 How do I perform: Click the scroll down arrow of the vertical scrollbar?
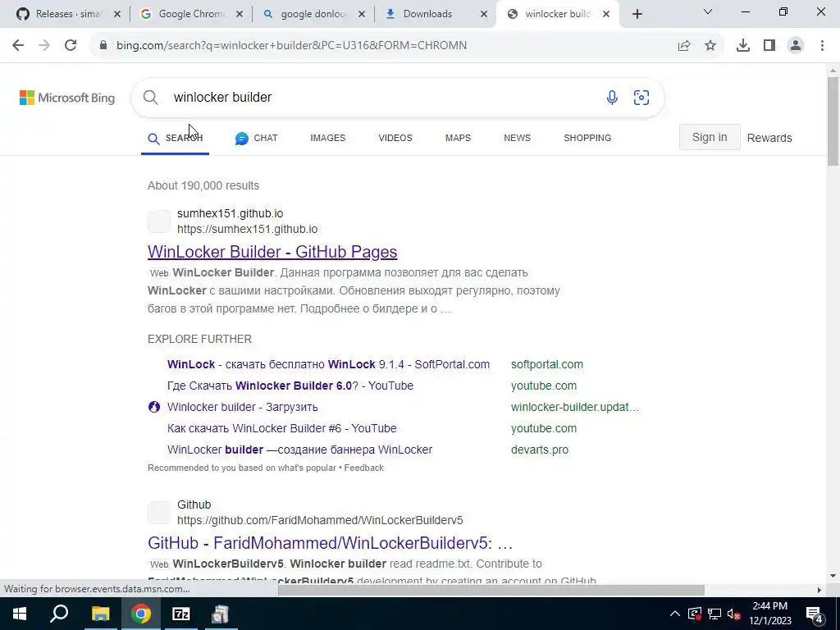[833, 577]
